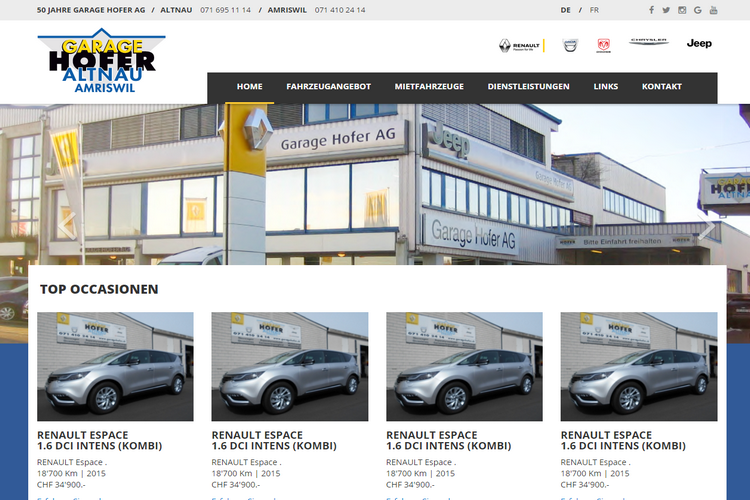Show next slide with right arrow
The width and height of the screenshot is (750, 500).
click(706, 227)
